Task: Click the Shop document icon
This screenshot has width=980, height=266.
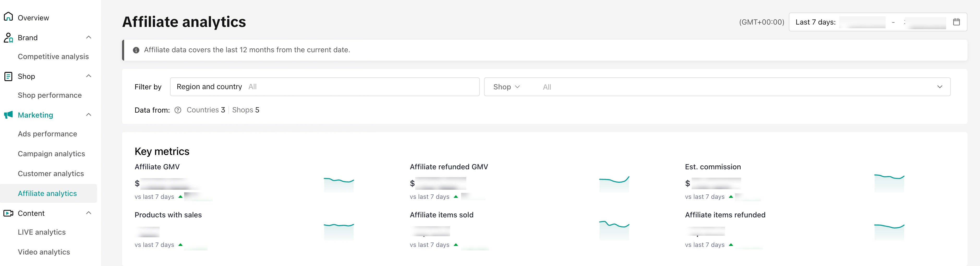Action: click(8, 76)
